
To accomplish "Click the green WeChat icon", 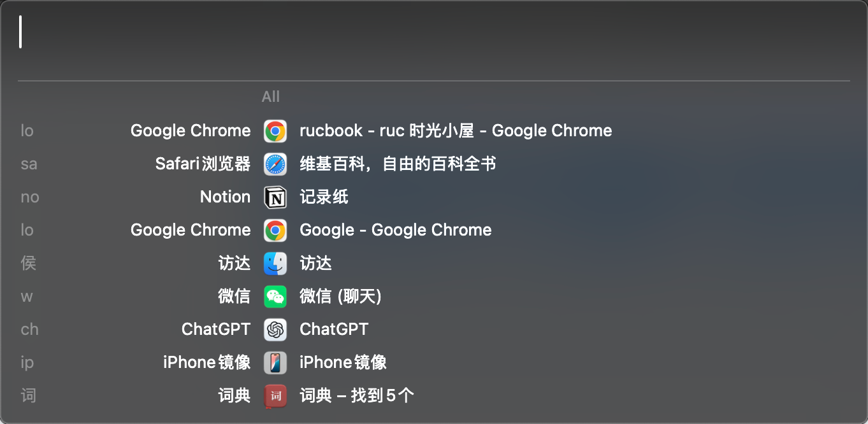I will coord(275,297).
